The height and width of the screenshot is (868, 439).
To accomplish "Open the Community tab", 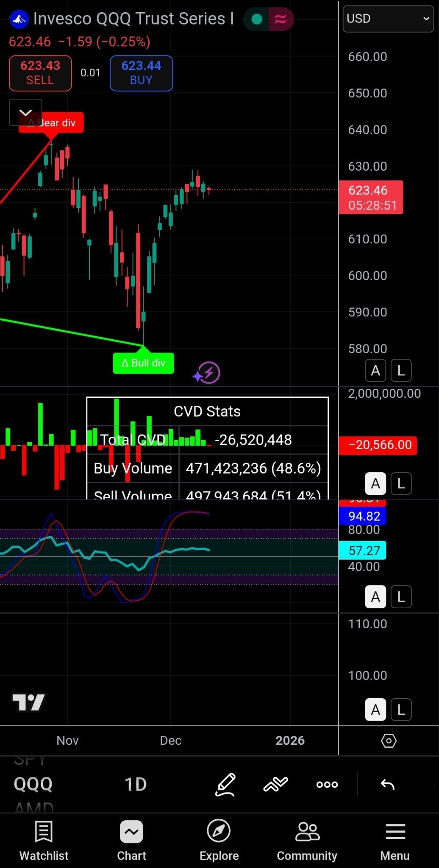I will click(x=307, y=840).
